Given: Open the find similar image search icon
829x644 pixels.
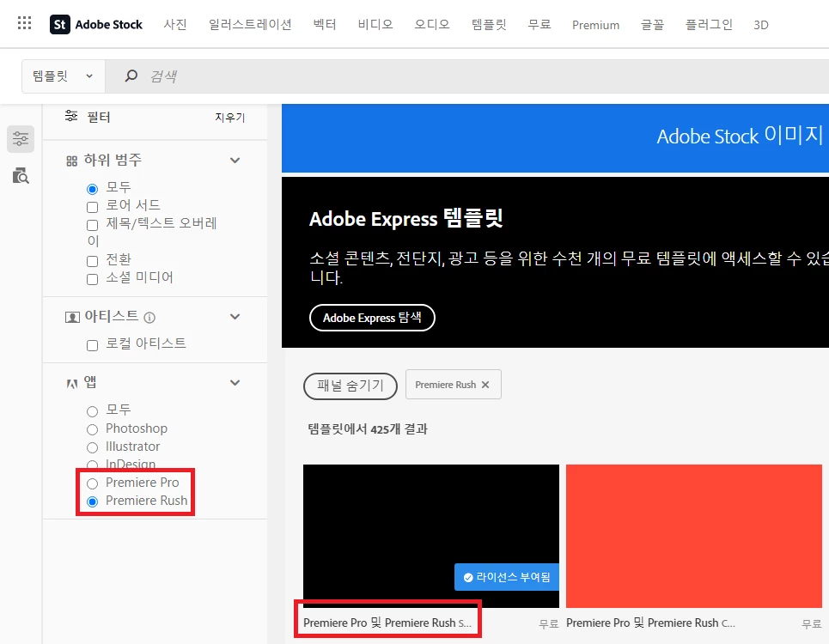Looking at the screenshot, I should (21, 175).
